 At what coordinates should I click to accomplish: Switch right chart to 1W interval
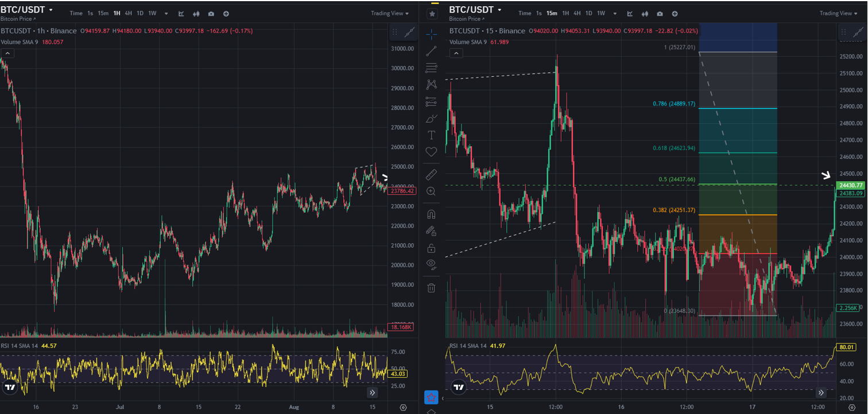click(x=600, y=13)
